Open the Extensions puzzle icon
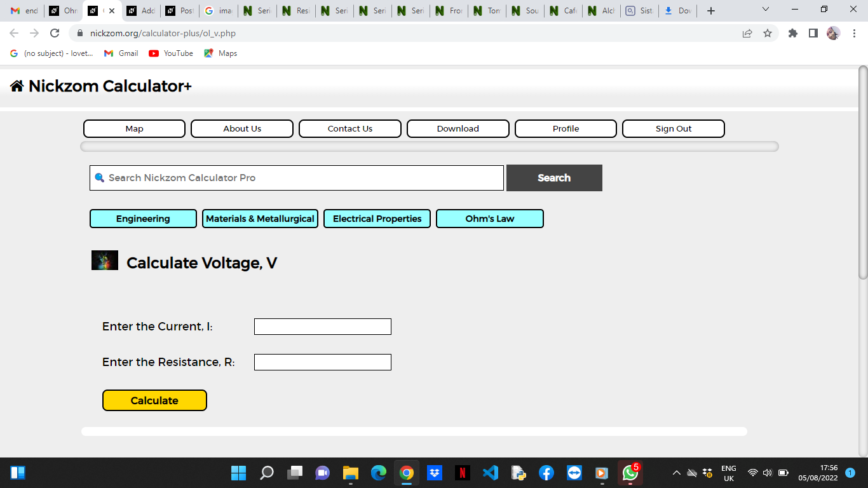 (793, 33)
